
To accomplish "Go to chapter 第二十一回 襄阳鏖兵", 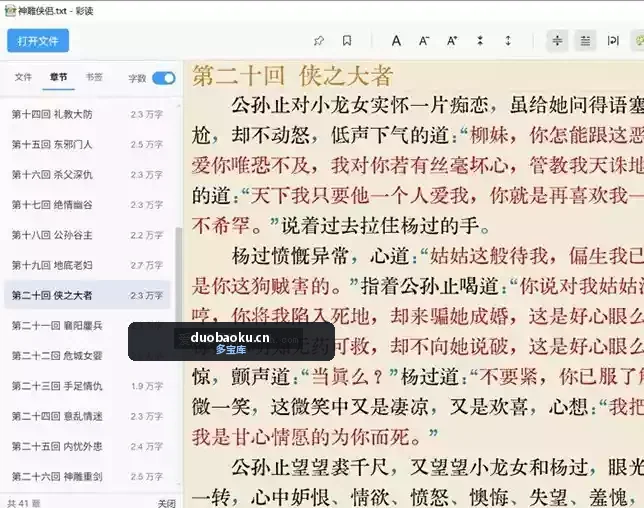I will [x=87, y=326].
